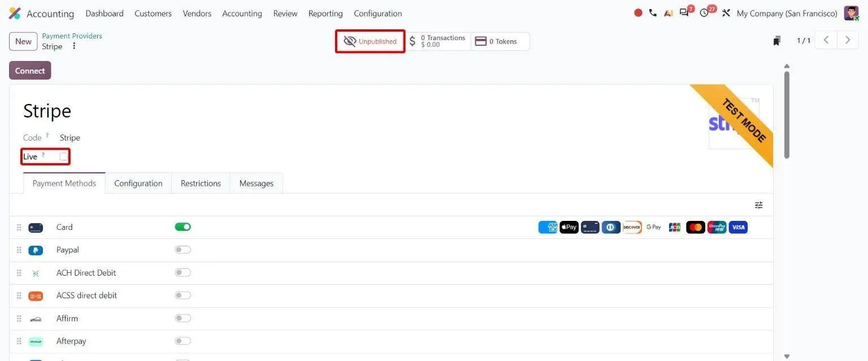868x361 pixels.
Task: Toggle the Unpublished status button
Action: (x=370, y=41)
